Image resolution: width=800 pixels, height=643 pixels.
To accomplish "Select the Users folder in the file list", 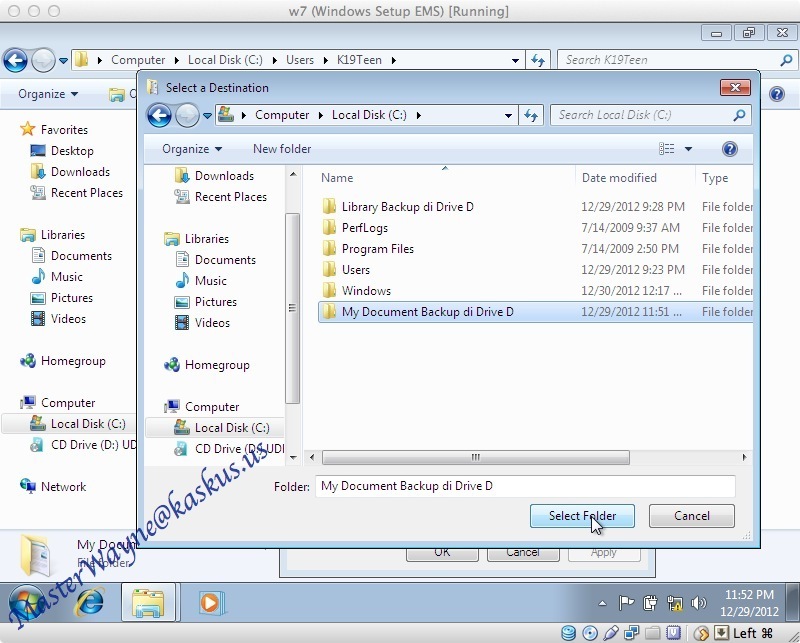I will pyautogui.click(x=535, y=269).
